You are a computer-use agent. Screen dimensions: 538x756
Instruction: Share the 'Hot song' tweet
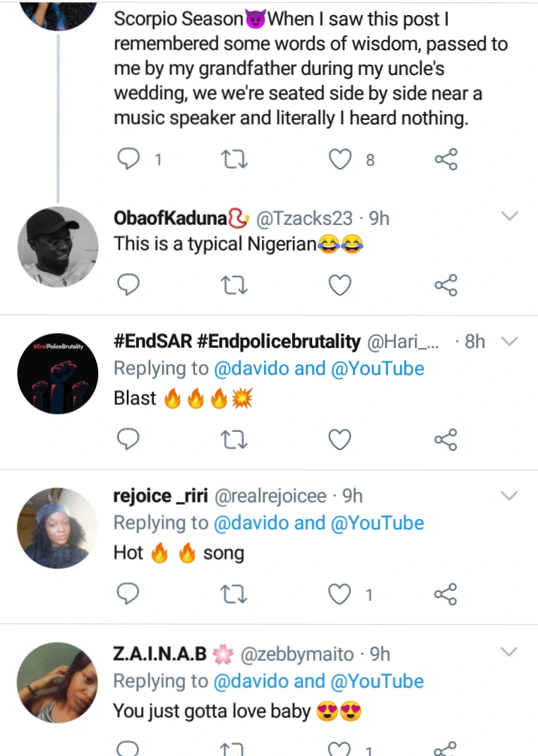pos(446,595)
